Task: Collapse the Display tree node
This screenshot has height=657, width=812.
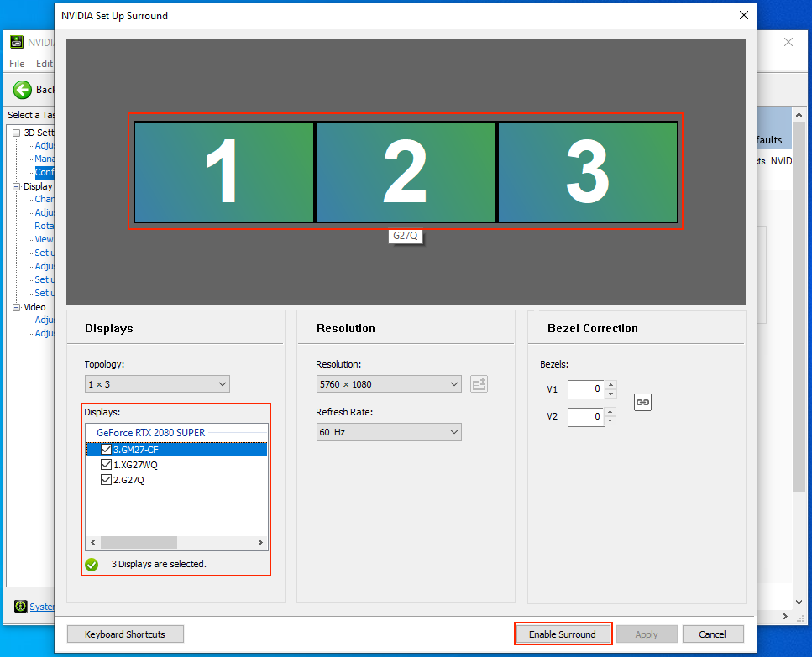Action: 17,187
